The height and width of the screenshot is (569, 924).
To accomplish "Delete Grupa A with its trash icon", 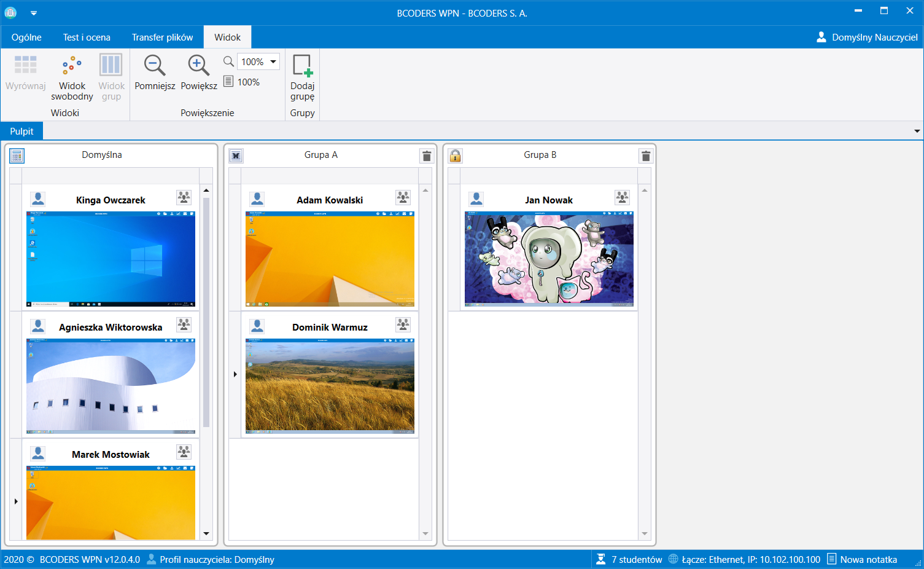I will pos(427,156).
